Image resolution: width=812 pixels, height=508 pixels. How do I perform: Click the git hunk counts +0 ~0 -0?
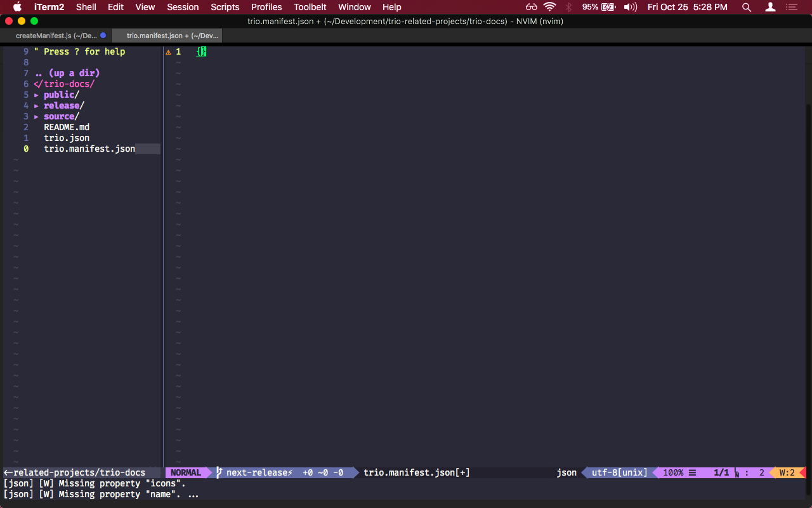[323, 472]
